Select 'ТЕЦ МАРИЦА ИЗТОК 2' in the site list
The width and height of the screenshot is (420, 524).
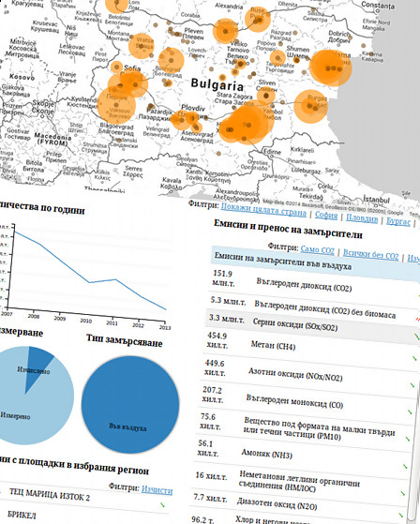[50, 495]
